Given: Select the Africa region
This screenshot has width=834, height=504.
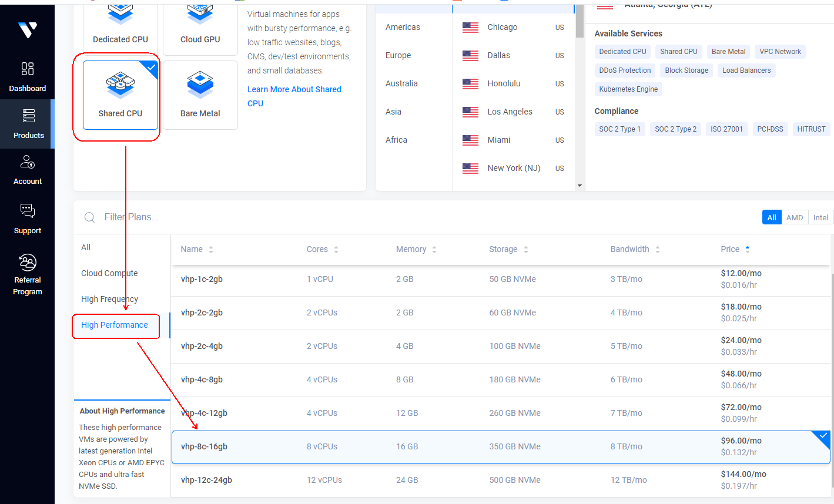Looking at the screenshot, I should [x=396, y=140].
